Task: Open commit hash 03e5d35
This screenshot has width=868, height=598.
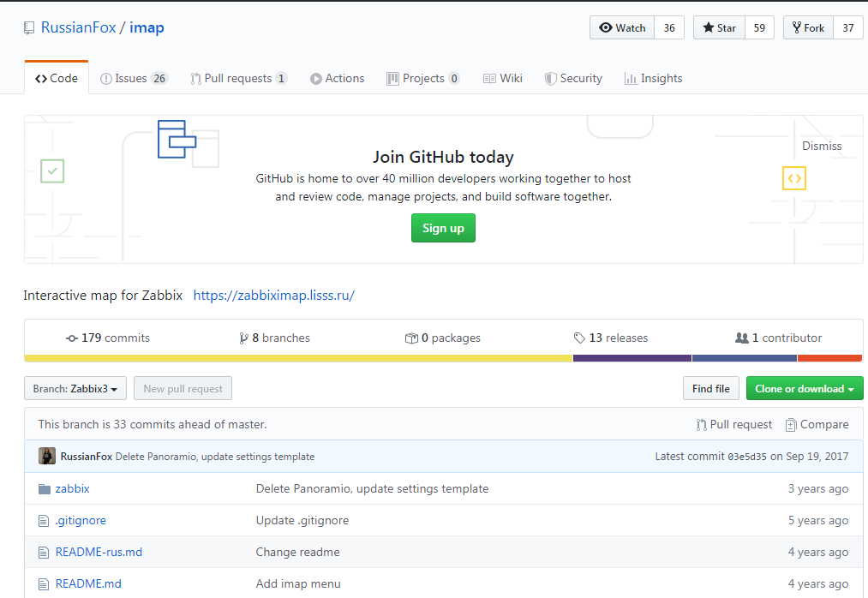Action: [x=747, y=457]
